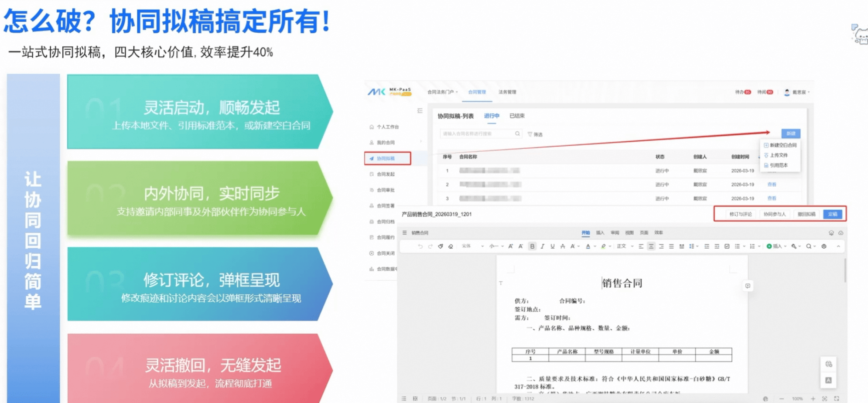Toggle underline formatting in the editor toolbar
Image resolution: width=868 pixels, height=403 pixels.
click(553, 246)
